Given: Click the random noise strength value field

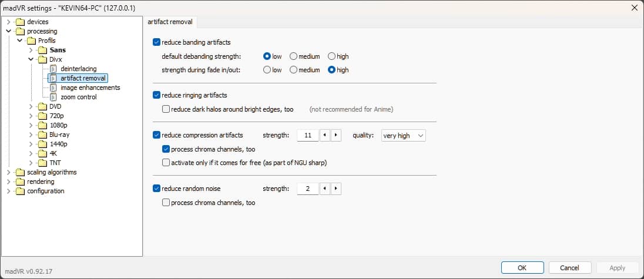Looking at the screenshot, I should [307, 189].
